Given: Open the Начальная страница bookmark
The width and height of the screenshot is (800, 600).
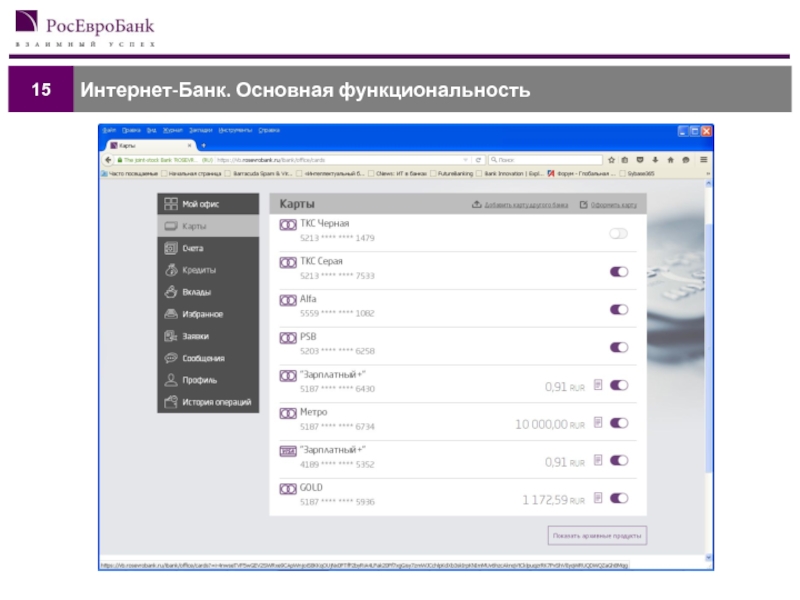Looking at the screenshot, I should pos(191,173).
